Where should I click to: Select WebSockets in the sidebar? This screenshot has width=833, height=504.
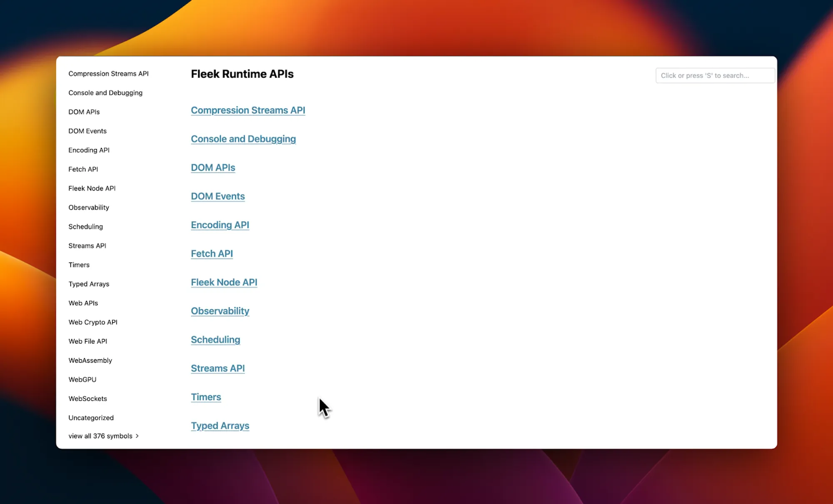coord(87,399)
